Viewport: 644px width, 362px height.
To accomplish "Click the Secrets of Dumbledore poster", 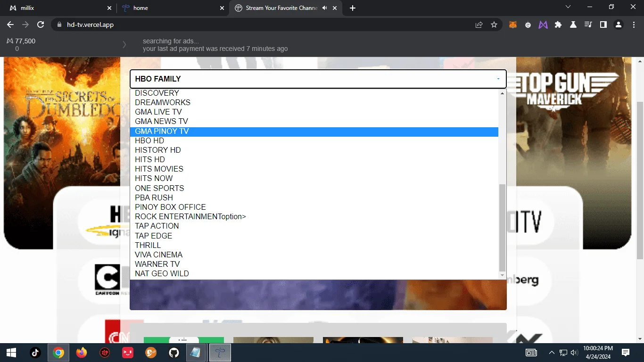I will coord(62,153).
